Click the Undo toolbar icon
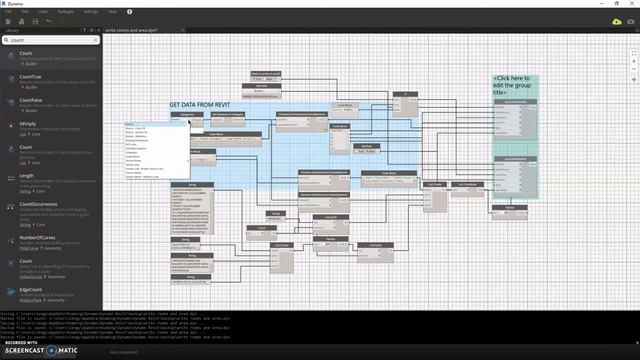This screenshot has height=360, width=640. (x=49, y=21)
